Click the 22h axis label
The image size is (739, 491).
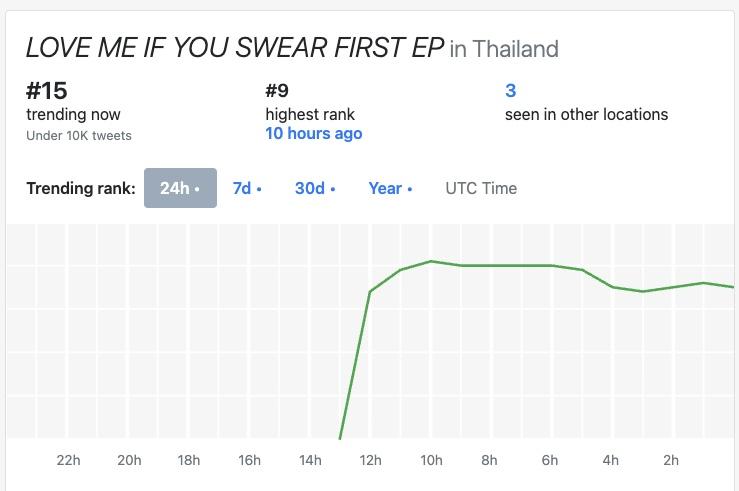(x=68, y=460)
